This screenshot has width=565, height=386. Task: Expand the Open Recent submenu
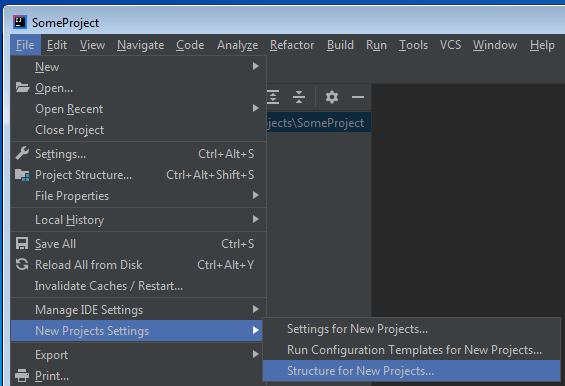click(x=255, y=108)
